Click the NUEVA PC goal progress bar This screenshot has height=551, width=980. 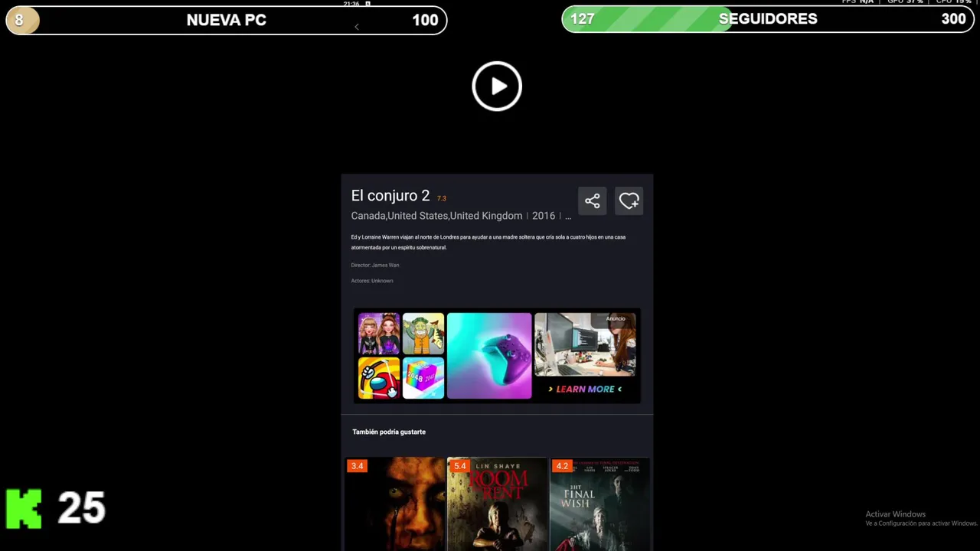coord(226,20)
